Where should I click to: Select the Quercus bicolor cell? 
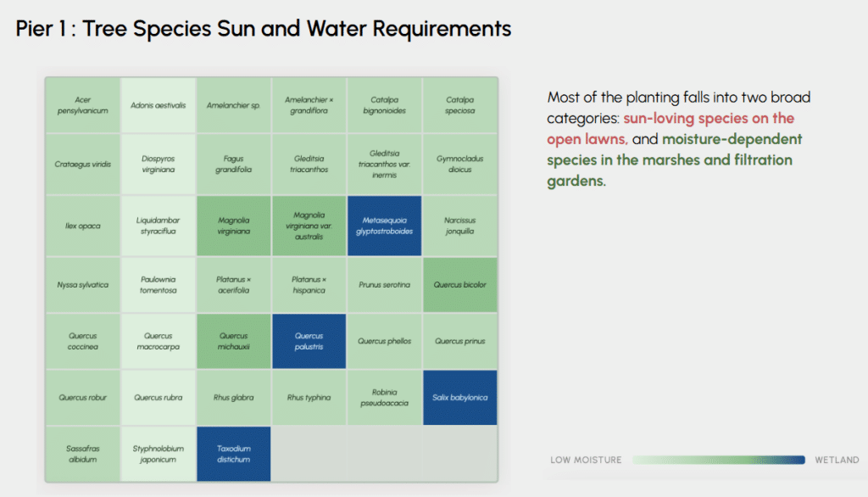point(460,285)
